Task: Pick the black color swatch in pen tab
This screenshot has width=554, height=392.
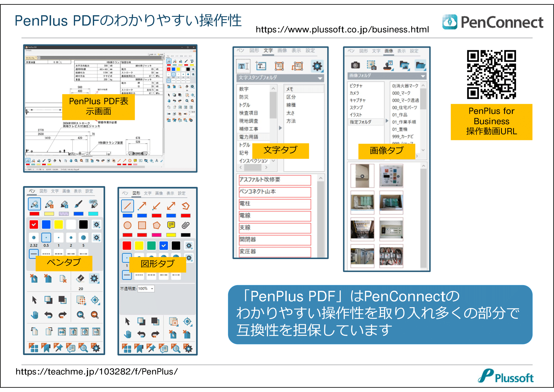Action: (83, 224)
